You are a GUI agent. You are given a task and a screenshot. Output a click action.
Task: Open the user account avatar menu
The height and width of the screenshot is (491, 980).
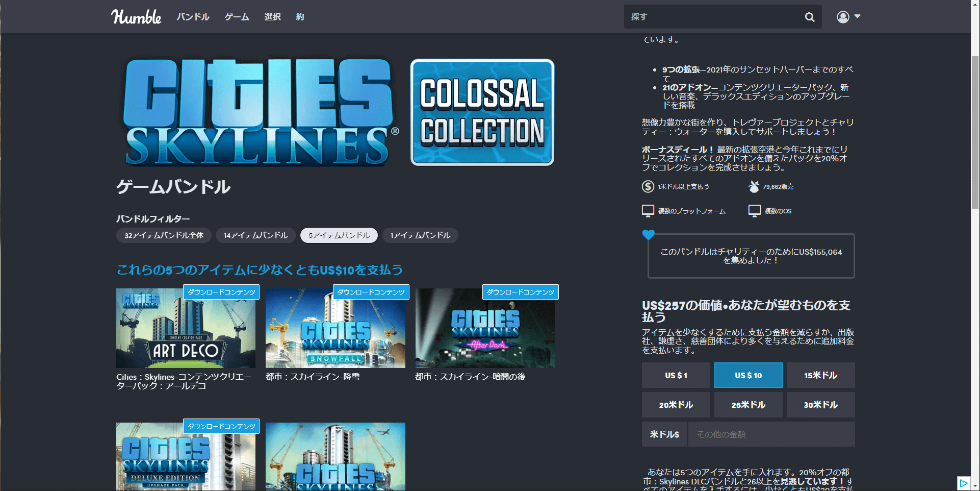[848, 17]
